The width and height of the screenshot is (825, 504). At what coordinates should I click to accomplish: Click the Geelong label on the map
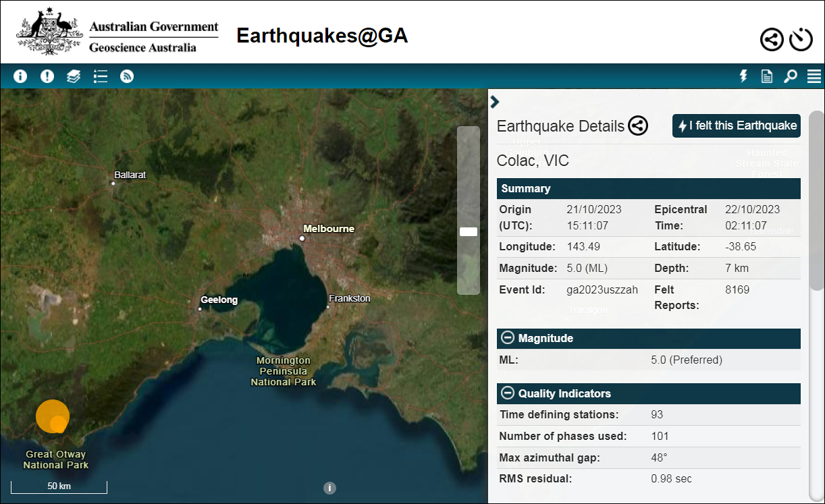click(x=219, y=300)
